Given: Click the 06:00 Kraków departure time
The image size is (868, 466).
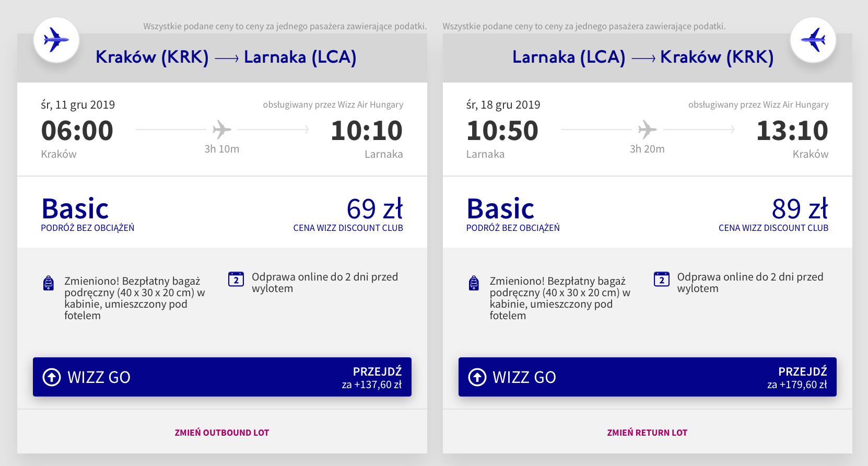Looking at the screenshot, I should click(x=77, y=131).
